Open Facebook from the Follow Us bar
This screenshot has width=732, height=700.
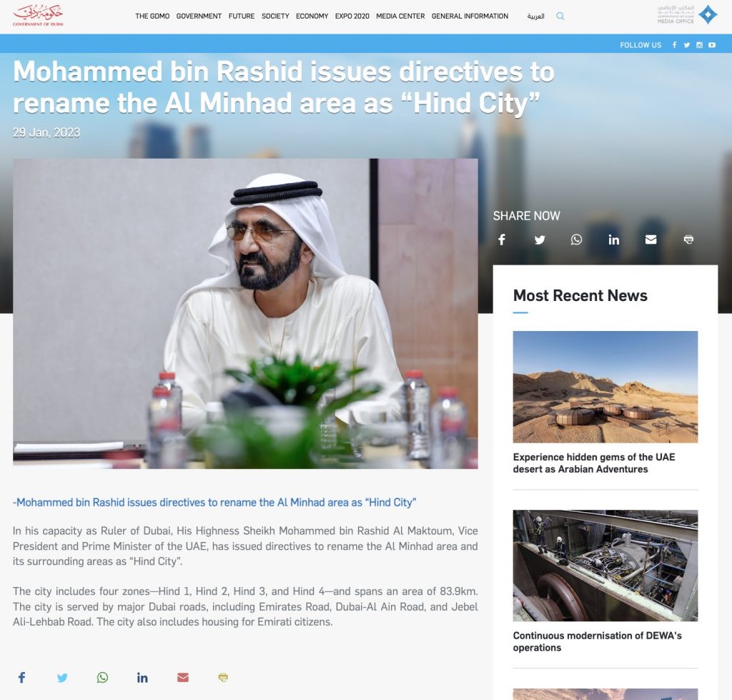click(675, 45)
